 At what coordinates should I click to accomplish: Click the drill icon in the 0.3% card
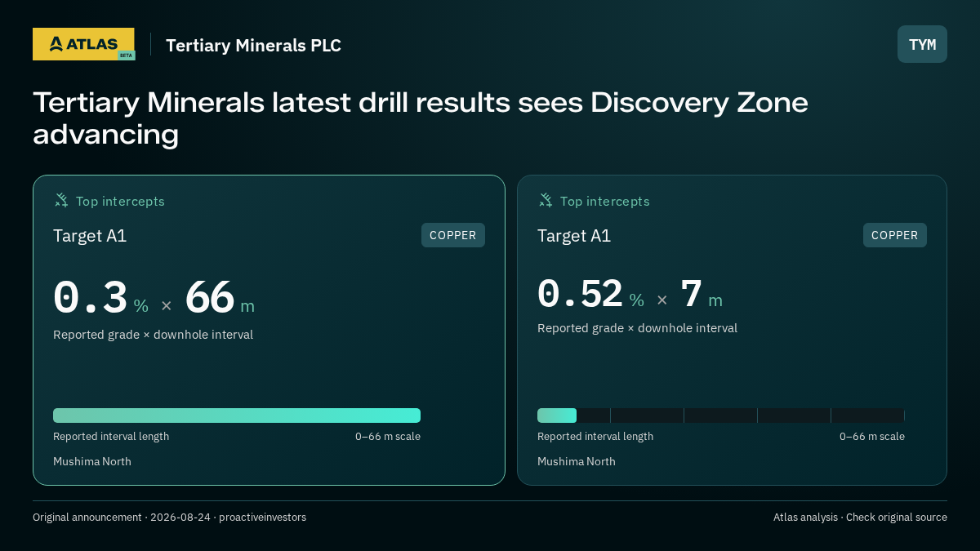click(61, 200)
